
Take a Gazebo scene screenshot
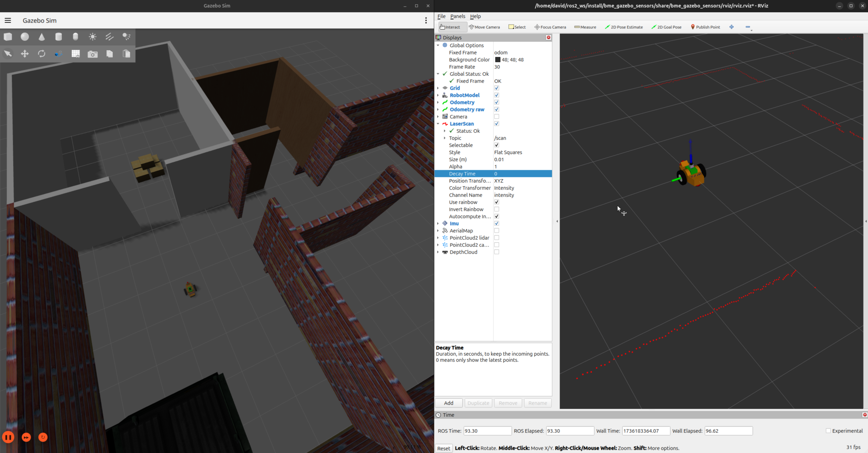click(92, 54)
